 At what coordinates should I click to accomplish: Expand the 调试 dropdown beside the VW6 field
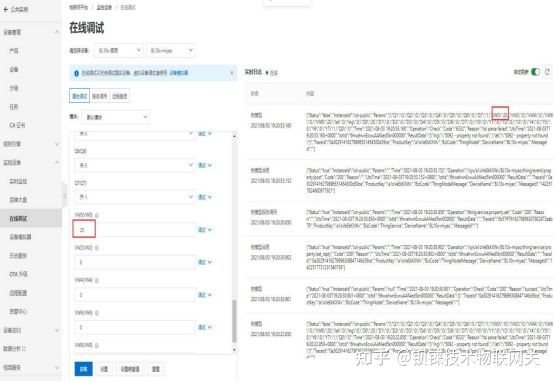pos(205,327)
